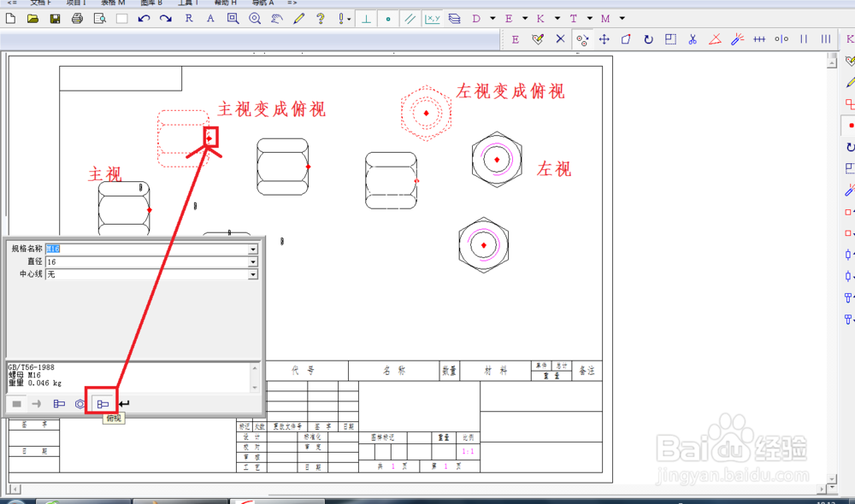The width and height of the screenshot is (855, 504).
Task: Select the pan hand tool
Action: [x=277, y=19]
